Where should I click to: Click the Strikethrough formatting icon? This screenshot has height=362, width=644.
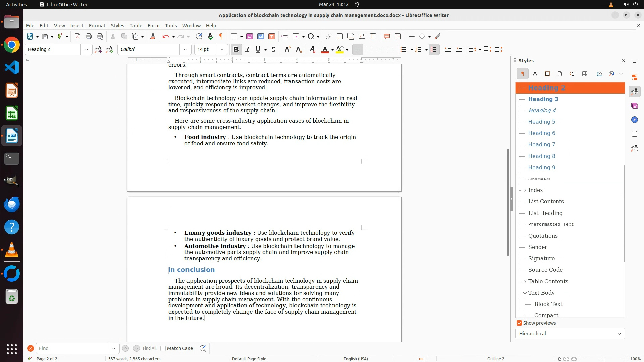pyautogui.click(x=273, y=49)
